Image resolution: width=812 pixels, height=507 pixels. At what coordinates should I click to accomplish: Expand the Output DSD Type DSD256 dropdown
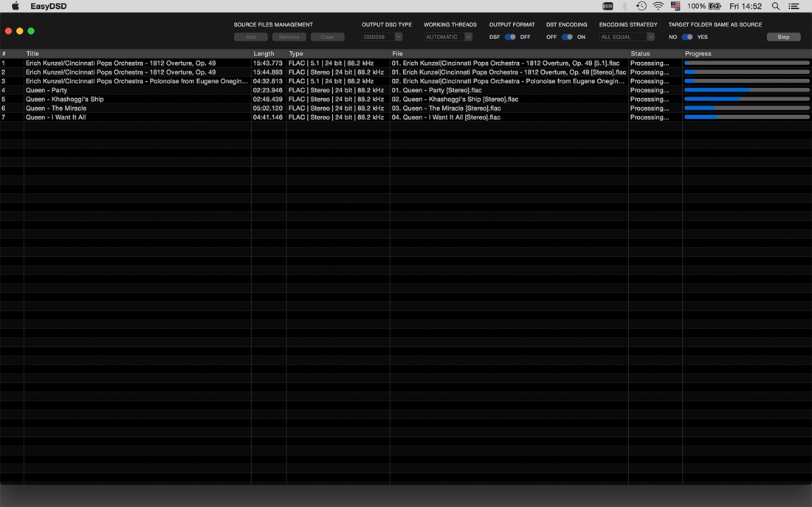coord(382,37)
